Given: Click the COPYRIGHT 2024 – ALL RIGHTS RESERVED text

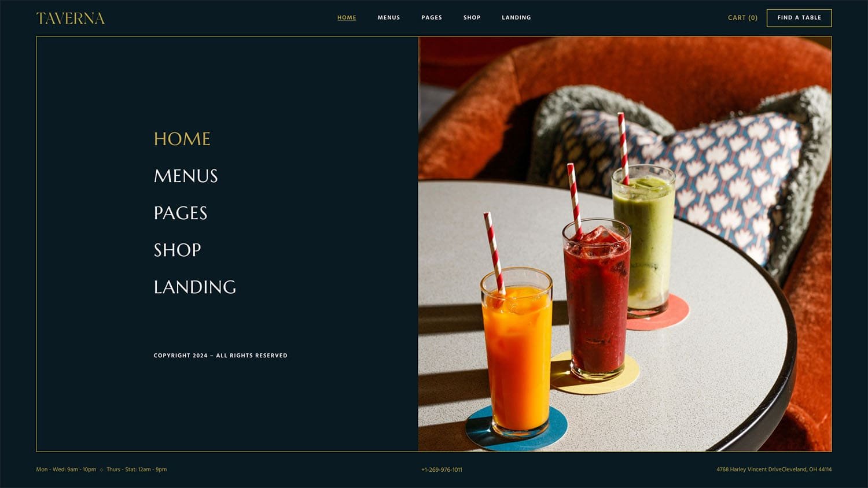Looking at the screenshot, I should point(220,356).
